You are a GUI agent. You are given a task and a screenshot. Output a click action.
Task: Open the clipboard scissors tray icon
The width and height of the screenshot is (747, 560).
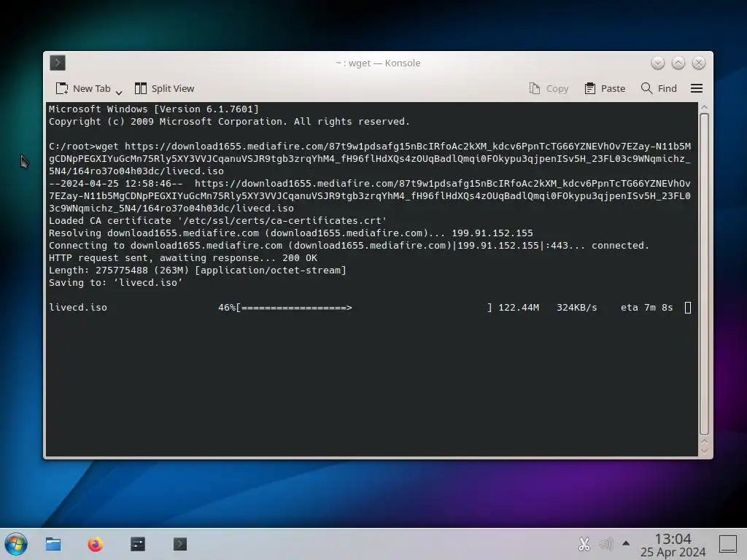coord(584,544)
